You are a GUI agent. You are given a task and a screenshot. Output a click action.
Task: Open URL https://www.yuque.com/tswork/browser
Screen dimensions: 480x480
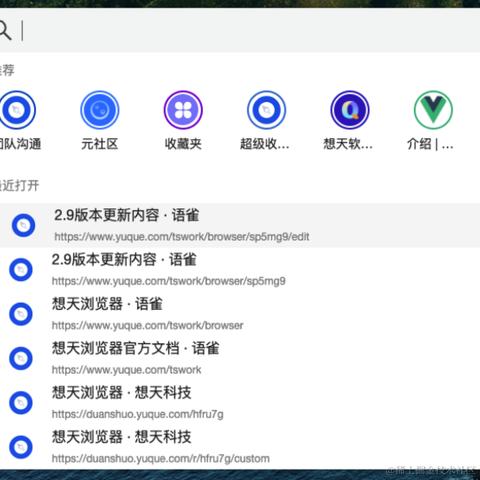pos(148,325)
